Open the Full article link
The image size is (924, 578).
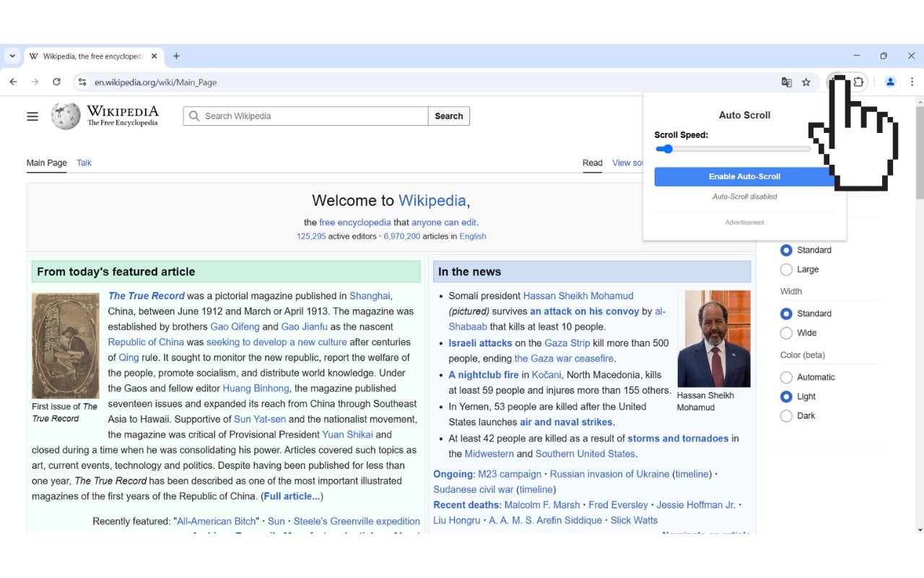(292, 496)
